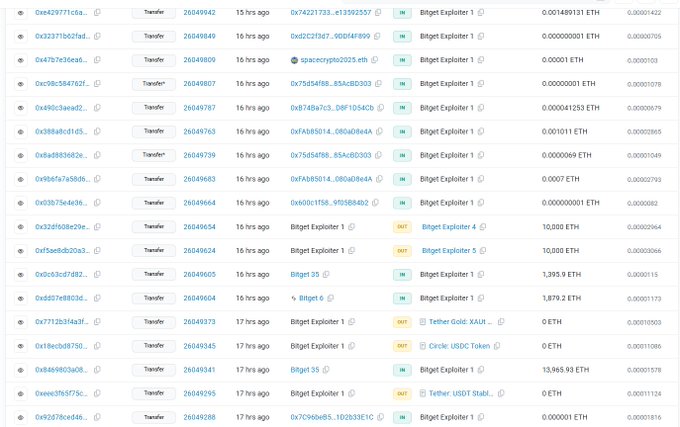The image size is (680, 427).
Task: Select the 1,879.2 ETH amount
Action: (562, 298)
